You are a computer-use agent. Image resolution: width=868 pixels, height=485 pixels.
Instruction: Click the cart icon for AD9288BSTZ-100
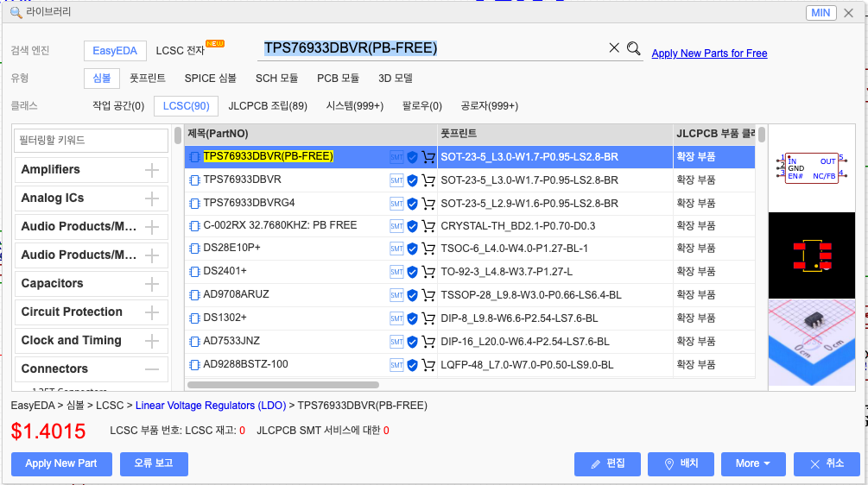coord(428,365)
